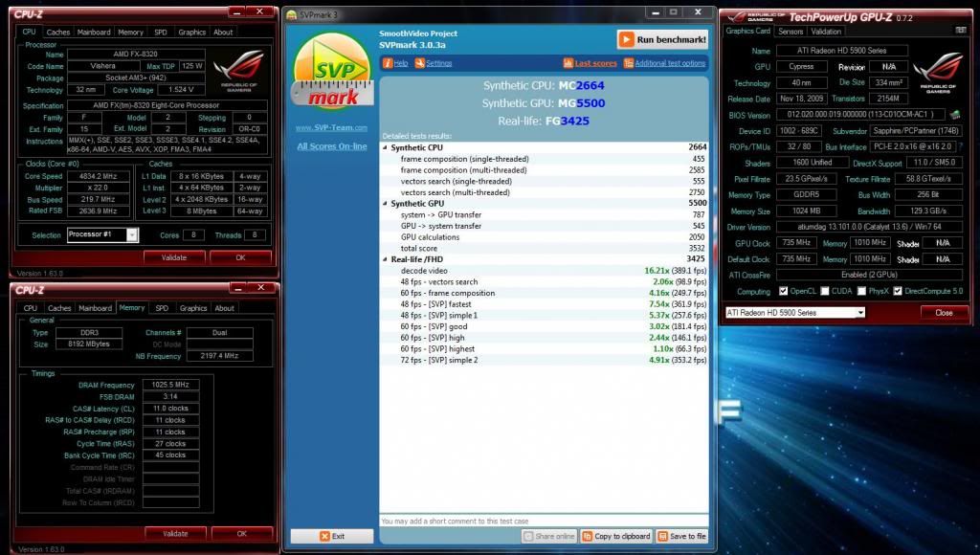This screenshot has width=980, height=555.
Task: Click the Additional test options icon
Action: click(628, 63)
